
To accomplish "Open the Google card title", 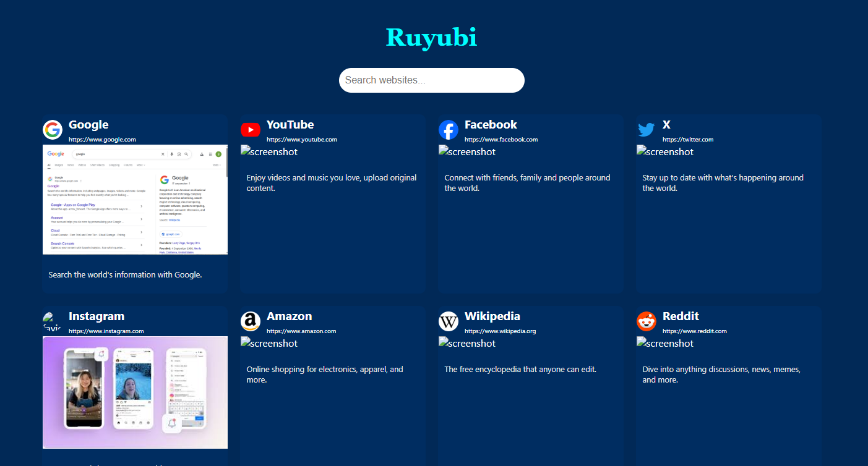I will (88, 125).
